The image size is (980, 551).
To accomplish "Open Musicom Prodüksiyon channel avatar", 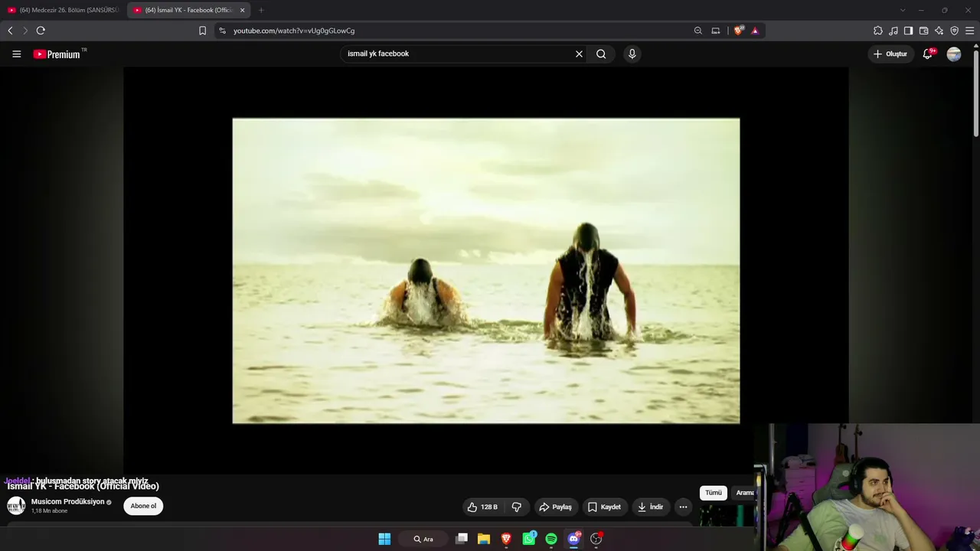I will click(x=16, y=506).
